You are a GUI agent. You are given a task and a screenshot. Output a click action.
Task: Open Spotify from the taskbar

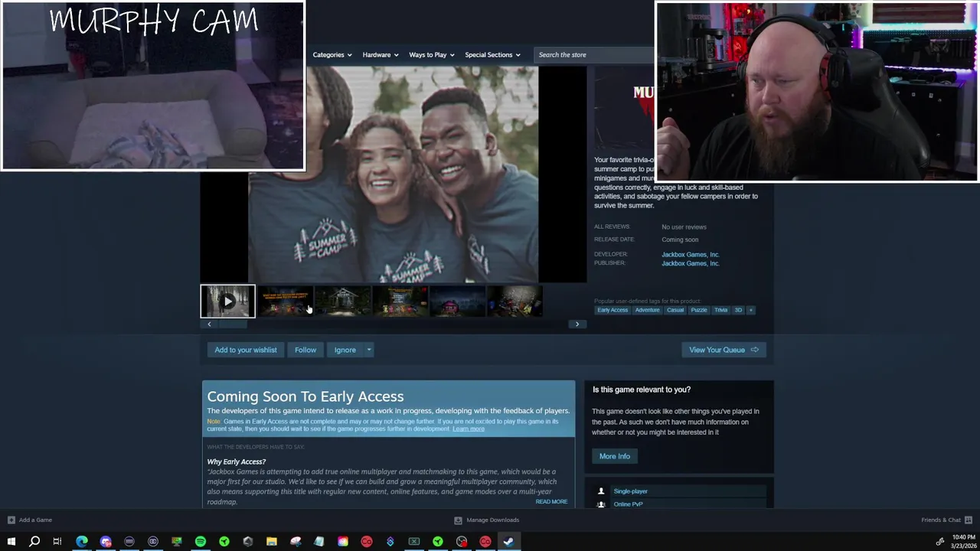[201, 542]
